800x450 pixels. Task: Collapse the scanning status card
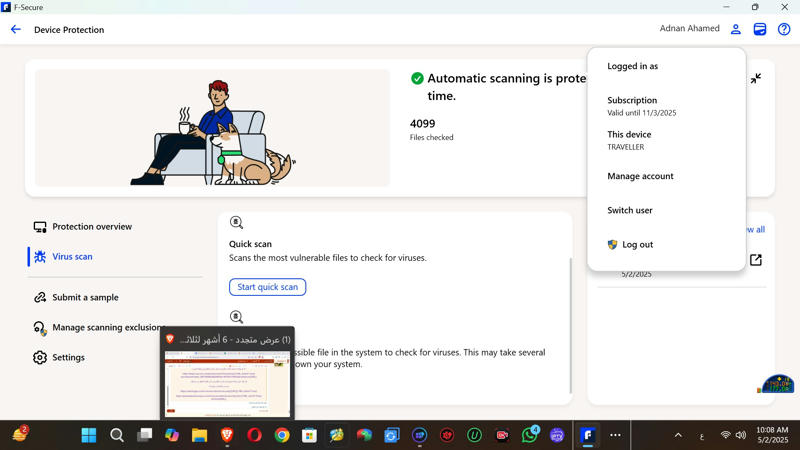point(756,78)
